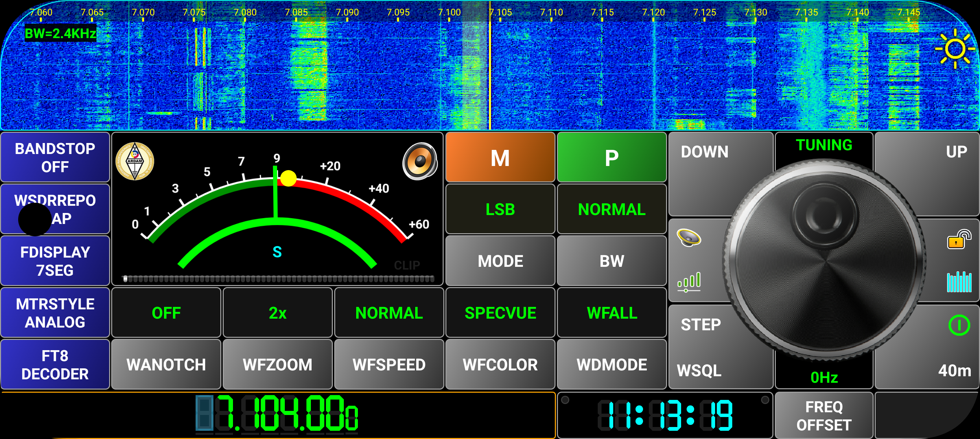
Task: Click the cyan spectrum bars icon
Action: tap(959, 282)
